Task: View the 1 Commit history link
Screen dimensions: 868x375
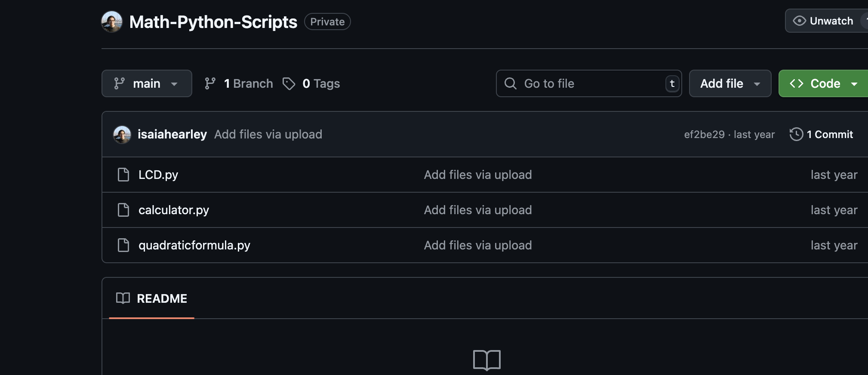Action: [x=829, y=135]
